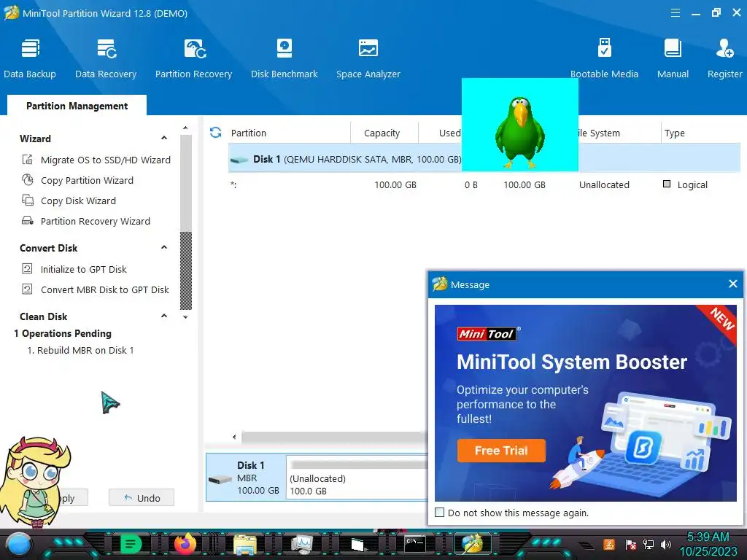Click the orange tray application icon
This screenshot has height=560, width=747.
coord(609,544)
